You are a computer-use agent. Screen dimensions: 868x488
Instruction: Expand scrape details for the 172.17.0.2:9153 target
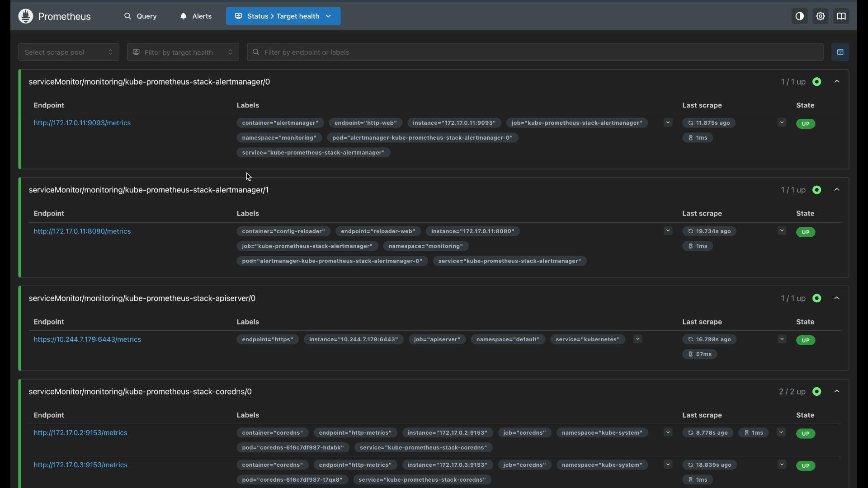pyautogui.click(x=781, y=433)
